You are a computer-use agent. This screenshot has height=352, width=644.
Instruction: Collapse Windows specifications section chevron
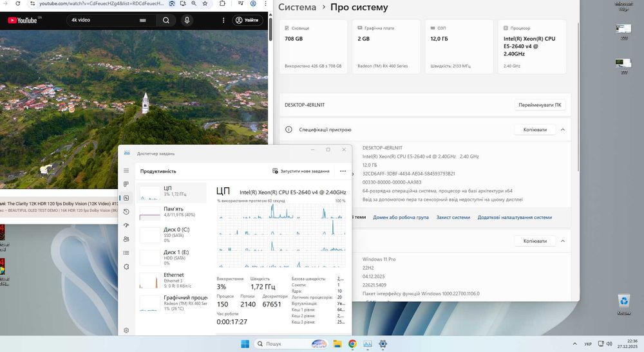(x=563, y=241)
